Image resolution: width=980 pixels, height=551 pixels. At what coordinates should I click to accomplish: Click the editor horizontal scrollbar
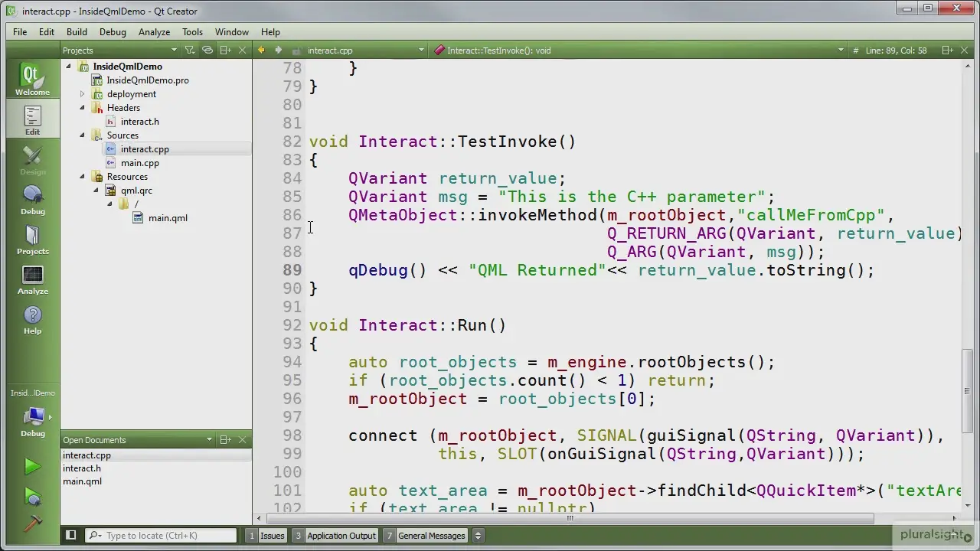pyautogui.click(x=570, y=518)
